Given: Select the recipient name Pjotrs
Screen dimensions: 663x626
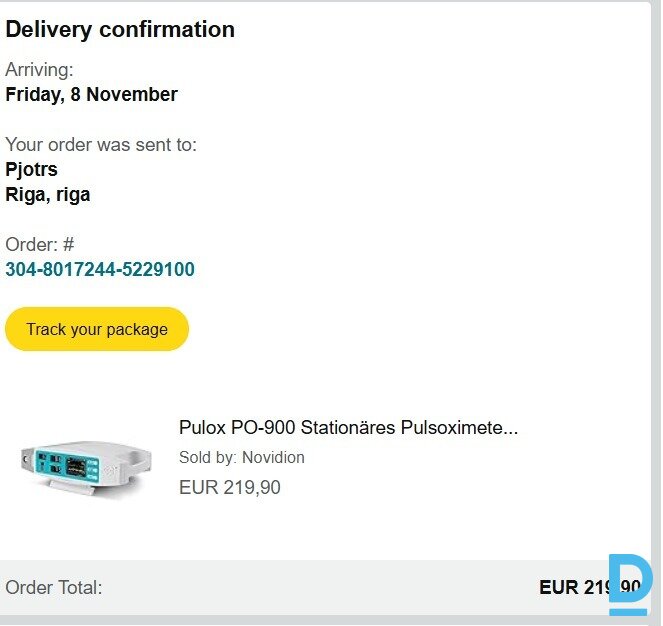Looking at the screenshot, I should pyautogui.click(x=32, y=170).
